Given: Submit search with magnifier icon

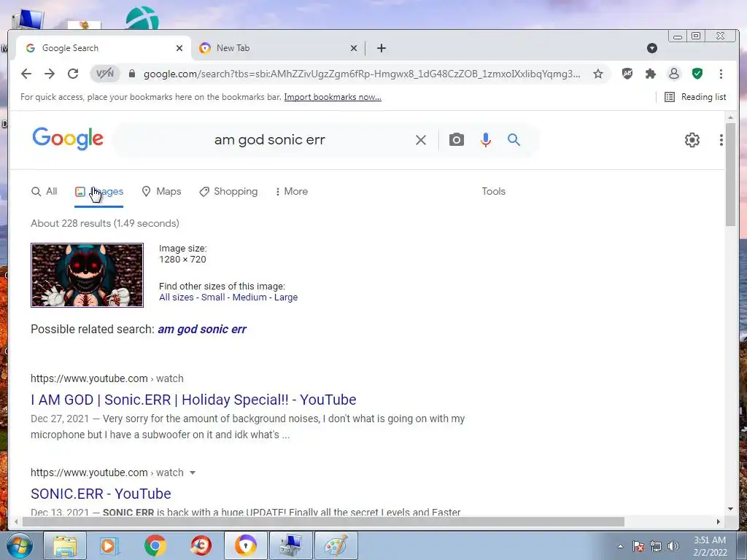Looking at the screenshot, I should click(x=514, y=140).
